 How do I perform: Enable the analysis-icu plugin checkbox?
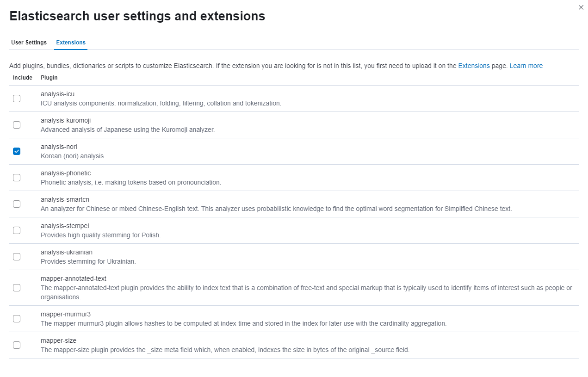point(17,99)
